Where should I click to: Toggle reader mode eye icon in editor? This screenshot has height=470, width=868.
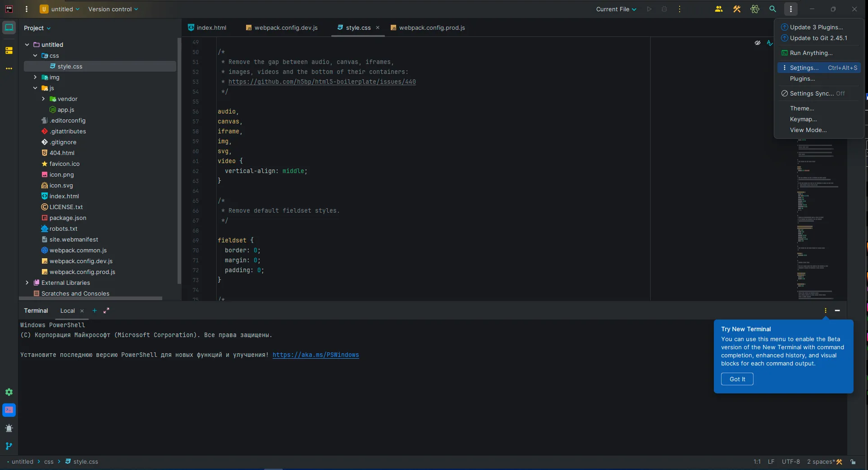(x=758, y=43)
